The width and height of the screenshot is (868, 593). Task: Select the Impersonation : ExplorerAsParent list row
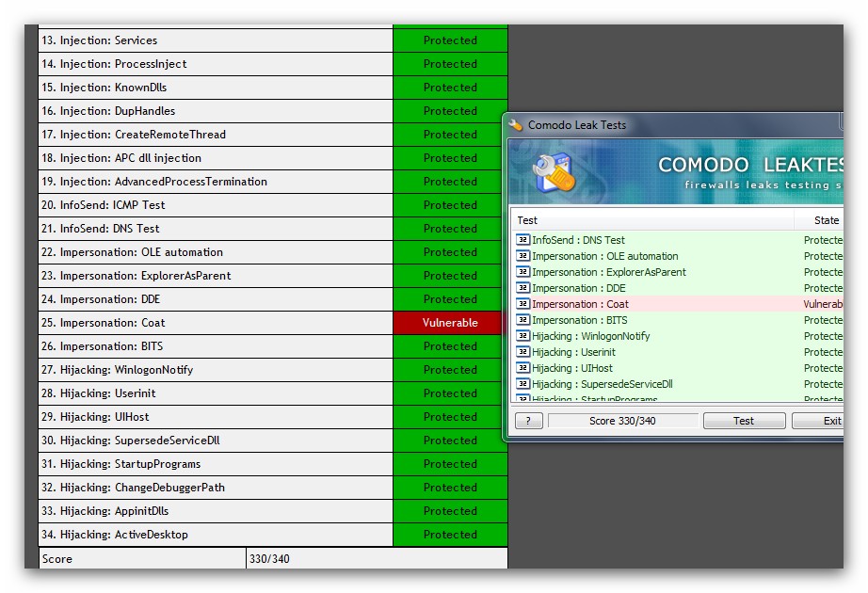678,272
